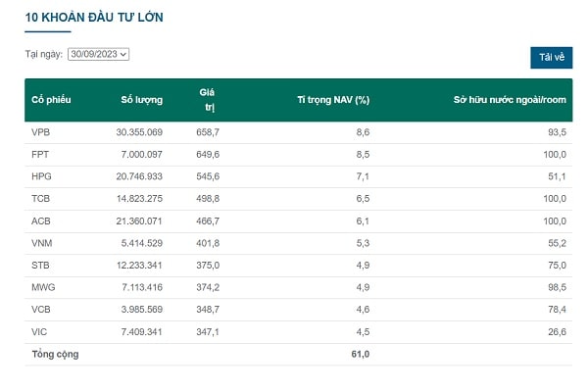This screenshot has width=588, height=392.
Task: Select the VPB stock row label
Action: [x=40, y=132]
